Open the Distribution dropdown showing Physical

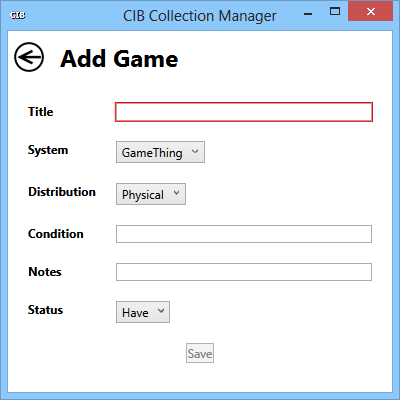coord(151,194)
